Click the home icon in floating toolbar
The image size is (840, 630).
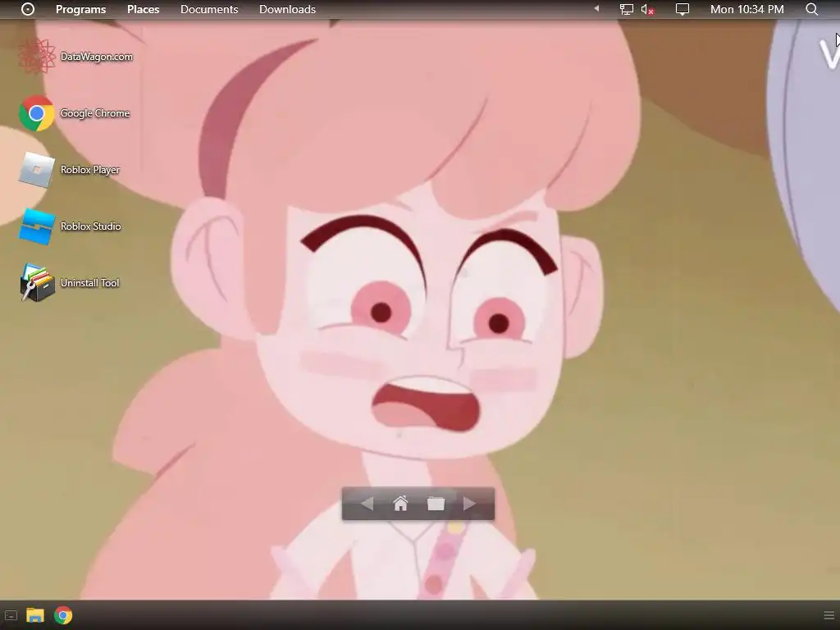pyautogui.click(x=400, y=504)
